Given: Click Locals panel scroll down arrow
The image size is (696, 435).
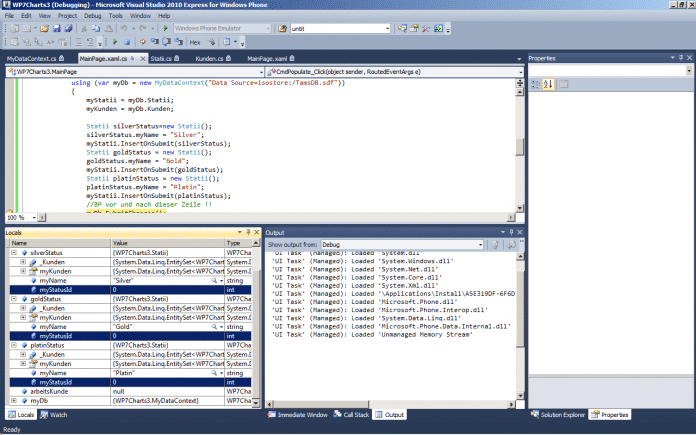Looking at the screenshot, I should [x=256, y=403].
